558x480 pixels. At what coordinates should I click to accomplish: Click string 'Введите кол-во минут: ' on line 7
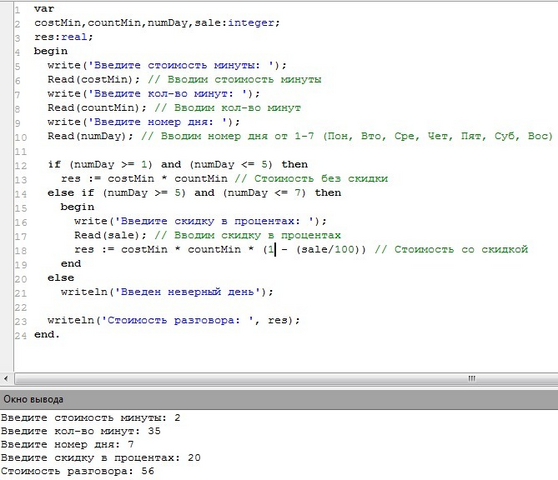(x=168, y=94)
